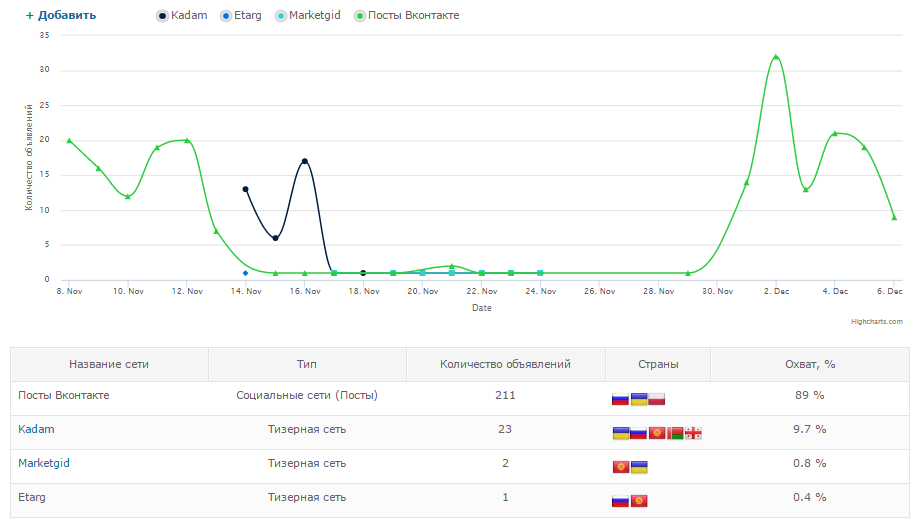Click the Russian flag in Etarg row
The width and height of the screenshot is (919, 524).
620,501
